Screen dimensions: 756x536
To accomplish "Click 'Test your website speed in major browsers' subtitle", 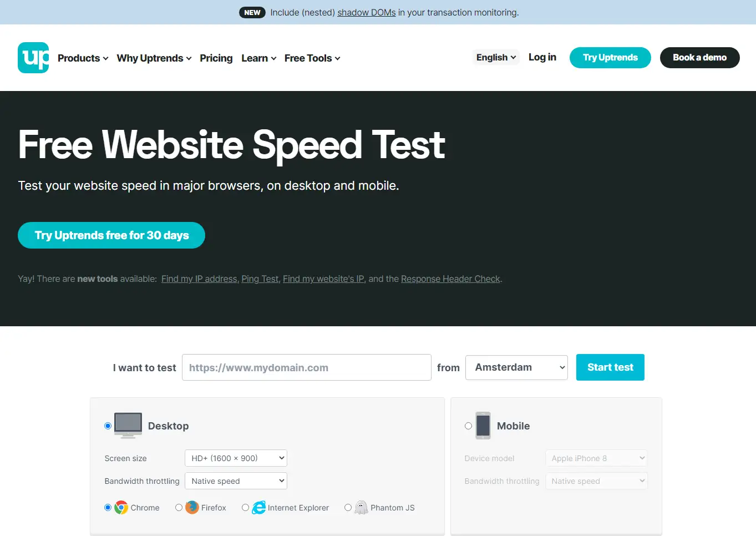I will point(209,185).
